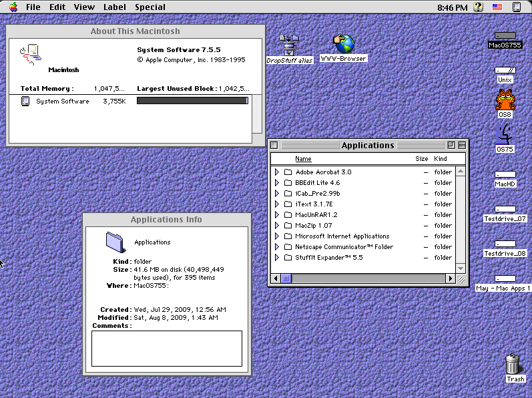Open the Label menu

(115, 7)
